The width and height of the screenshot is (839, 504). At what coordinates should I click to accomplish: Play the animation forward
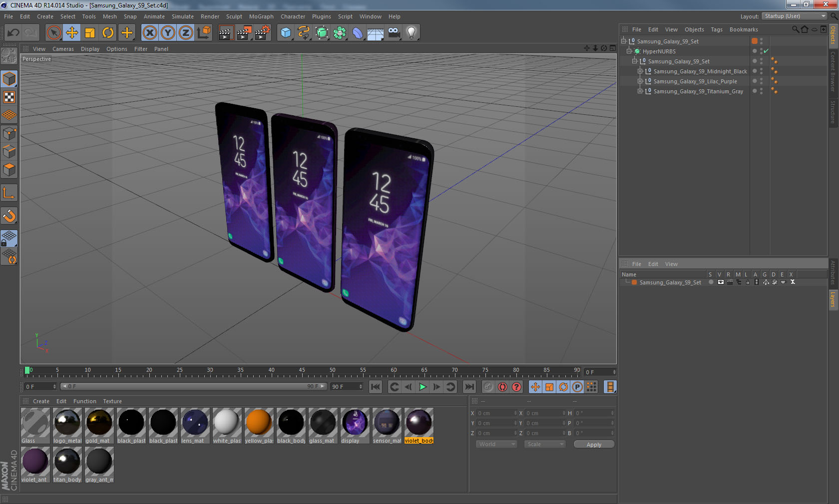tap(422, 387)
